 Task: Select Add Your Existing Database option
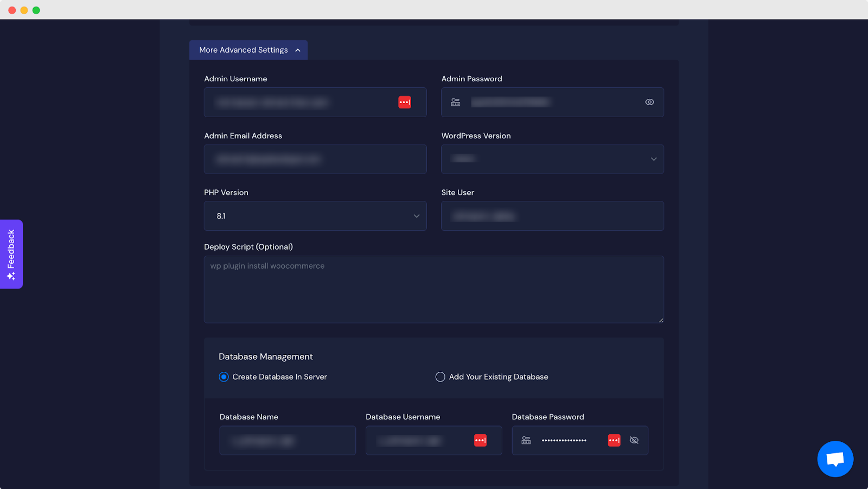pos(440,377)
